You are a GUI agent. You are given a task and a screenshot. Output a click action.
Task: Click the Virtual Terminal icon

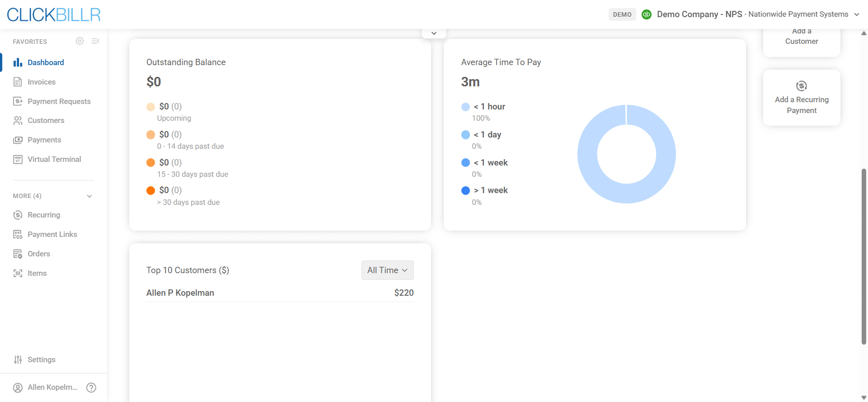click(18, 160)
